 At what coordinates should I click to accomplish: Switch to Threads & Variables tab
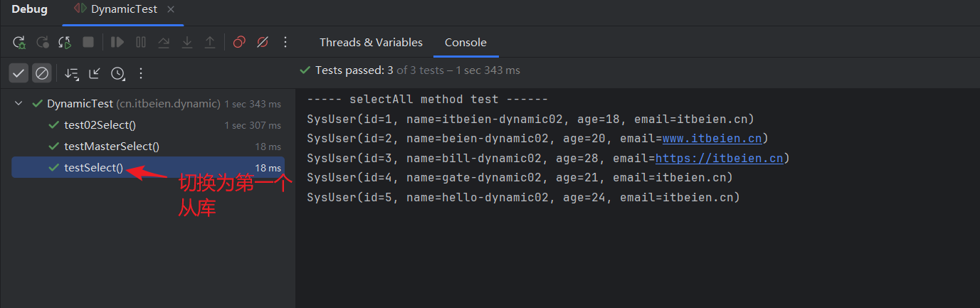[x=371, y=43]
